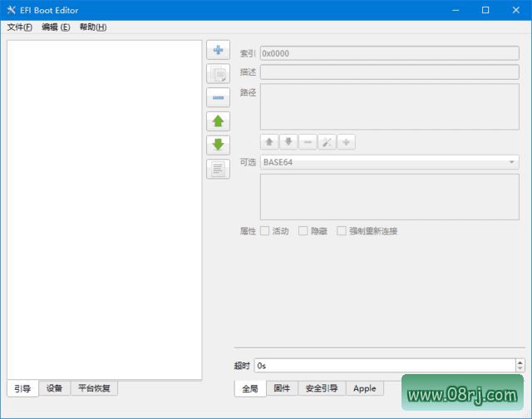Click the path edit wand icon
532x419 pixels.
[x=327, y=142]
